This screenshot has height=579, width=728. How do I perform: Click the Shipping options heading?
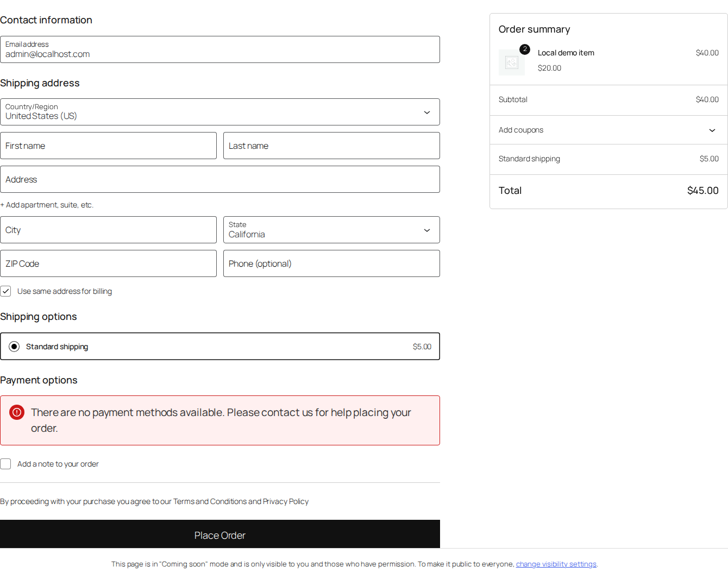(x=39, y=317)
